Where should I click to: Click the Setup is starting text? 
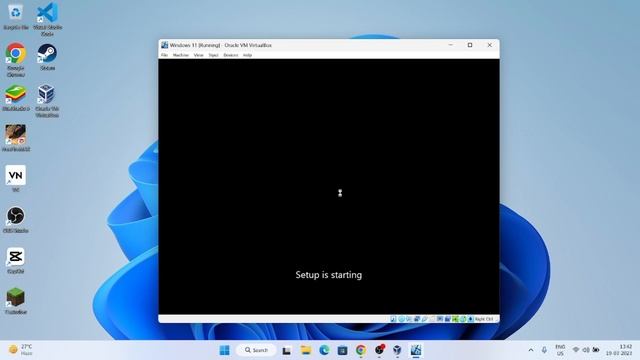[x=329, y=275]
